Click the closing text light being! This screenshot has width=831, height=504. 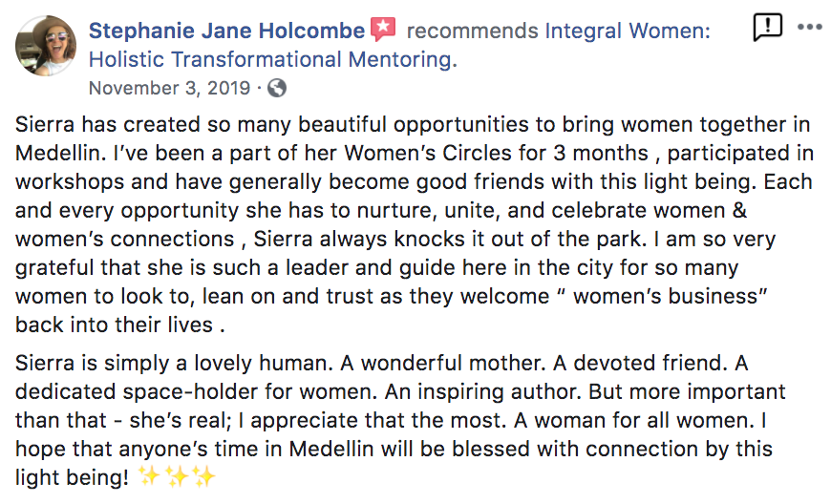coord(72,477)
